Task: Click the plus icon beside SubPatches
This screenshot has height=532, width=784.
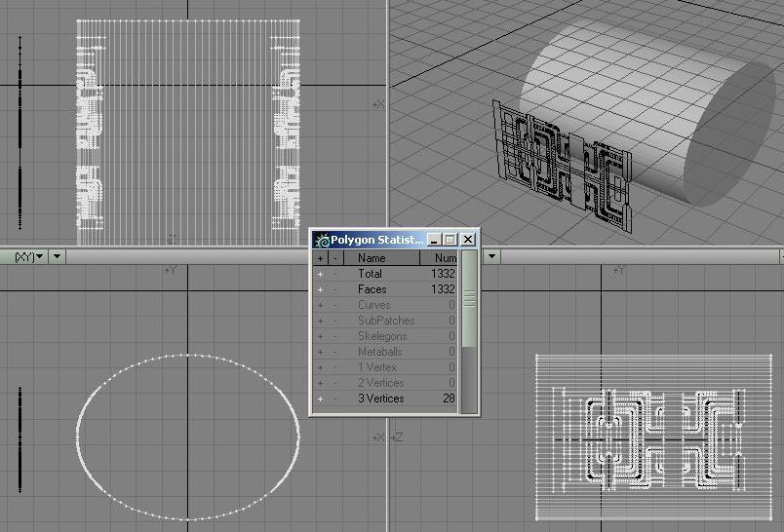Action: pos(320,321)
